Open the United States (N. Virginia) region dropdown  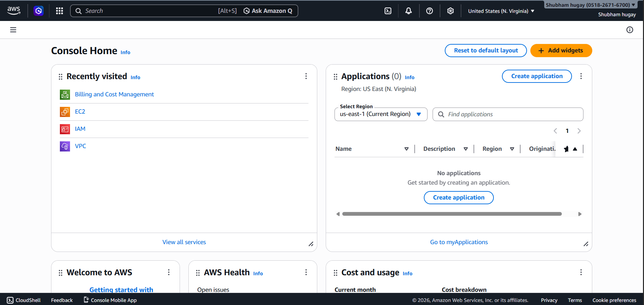tap(501, 11)
